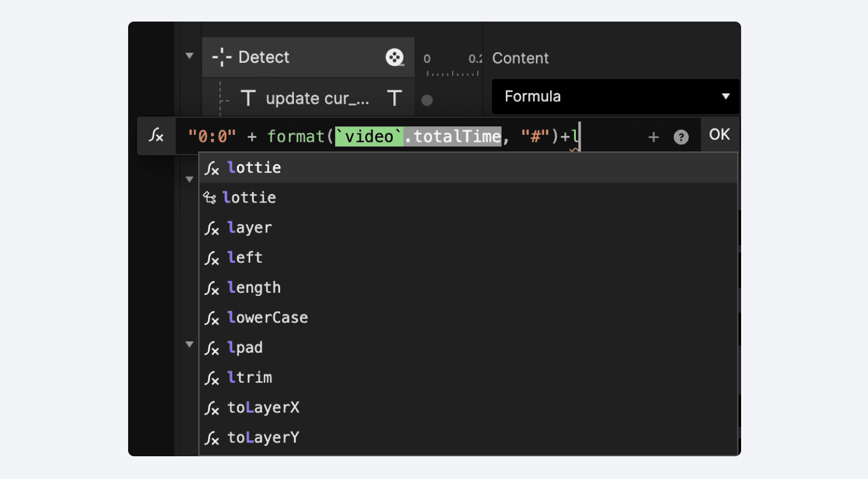Toggle the keyframe dot on update cur_ row
The width and height of the screenshot is (868, 479).
(427, 100)
